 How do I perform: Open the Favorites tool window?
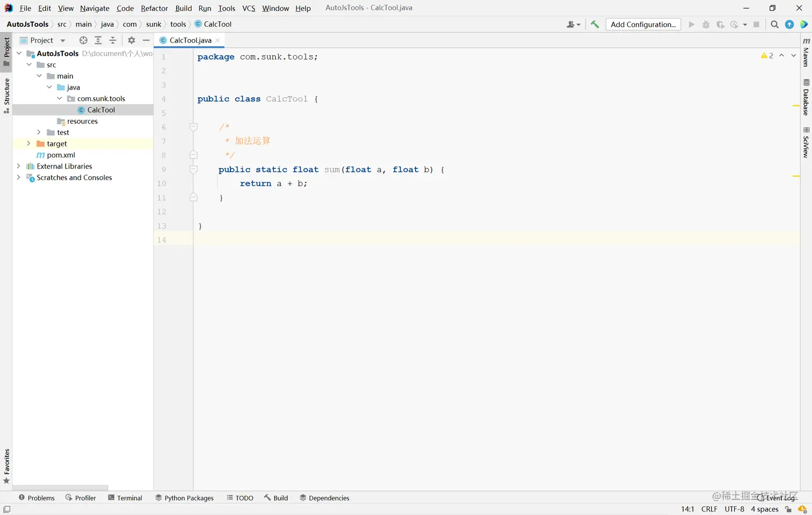6,466
